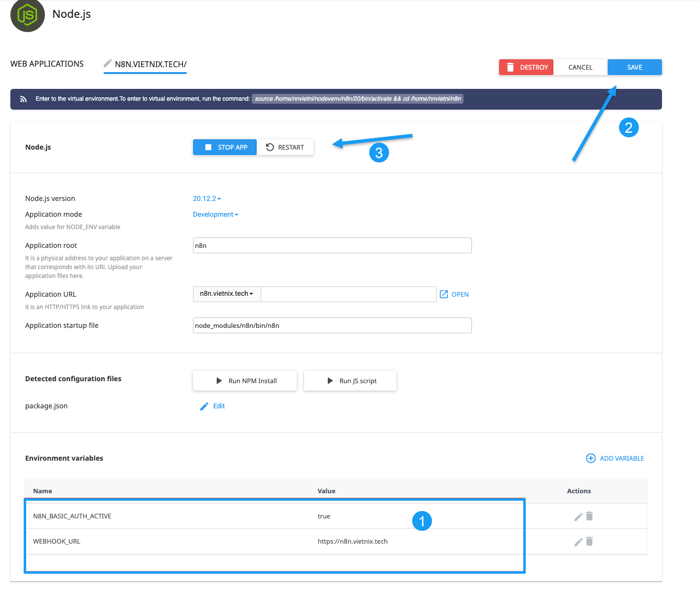Go to WEB APPLICATIONS tab

[x=47, y=64]
